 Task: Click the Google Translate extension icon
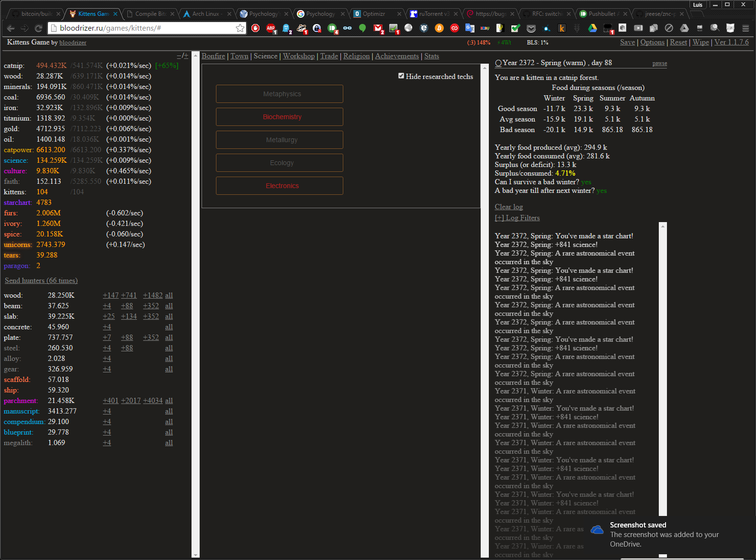click(470, 28)
